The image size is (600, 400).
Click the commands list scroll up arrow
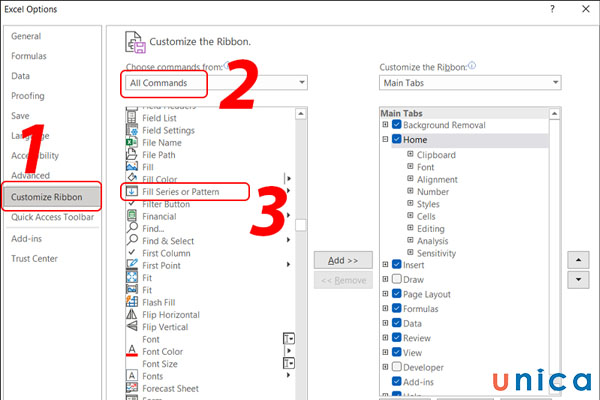(301, 114)
